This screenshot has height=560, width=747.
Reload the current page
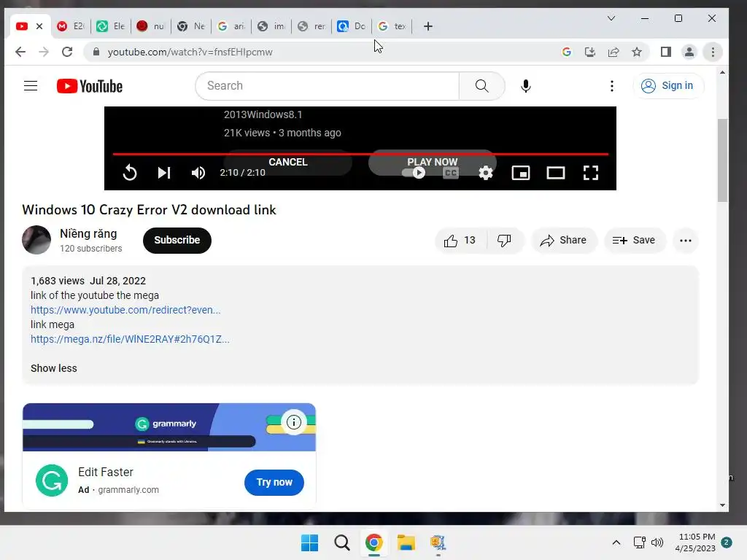tap(67, 52)
